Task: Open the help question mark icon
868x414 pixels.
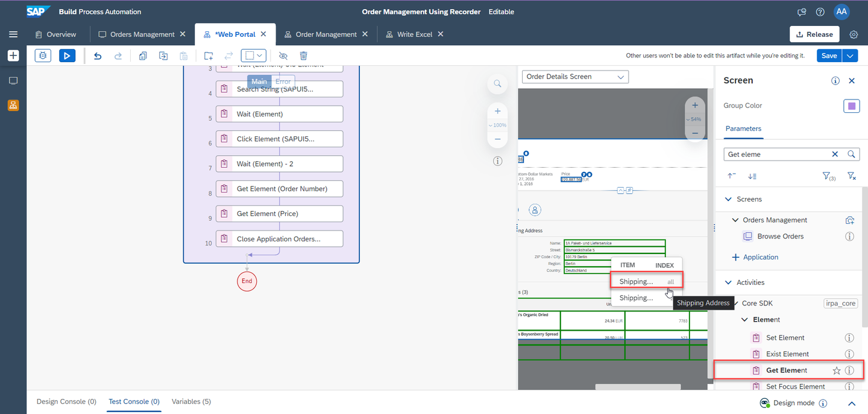Action: coord(820,11)
